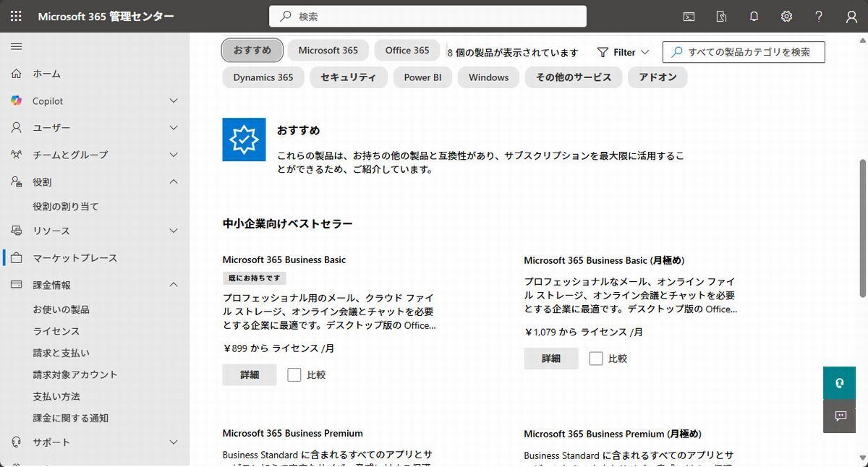Click the 既にお持ちです badge

255,278
